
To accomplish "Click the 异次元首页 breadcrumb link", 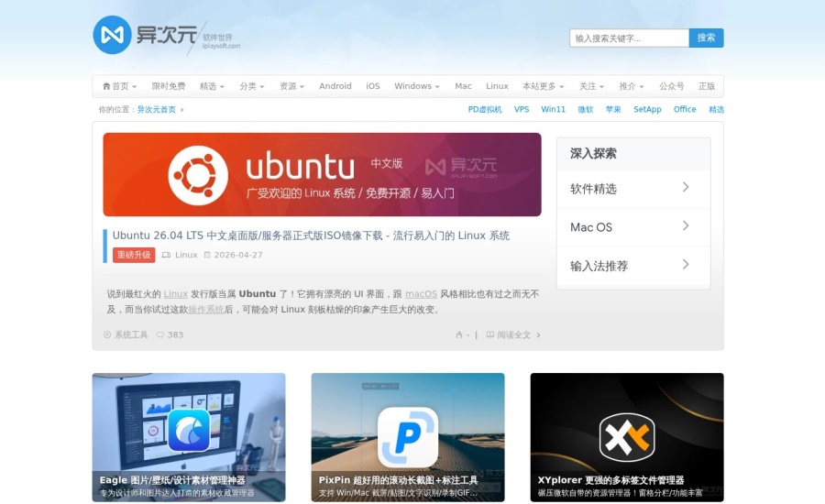I will coord(156,109).
